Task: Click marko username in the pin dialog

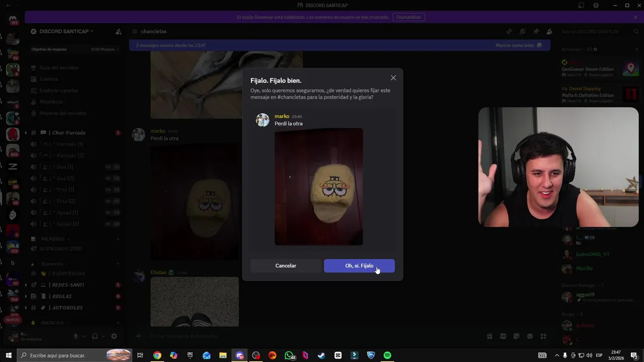Action: 282,116
